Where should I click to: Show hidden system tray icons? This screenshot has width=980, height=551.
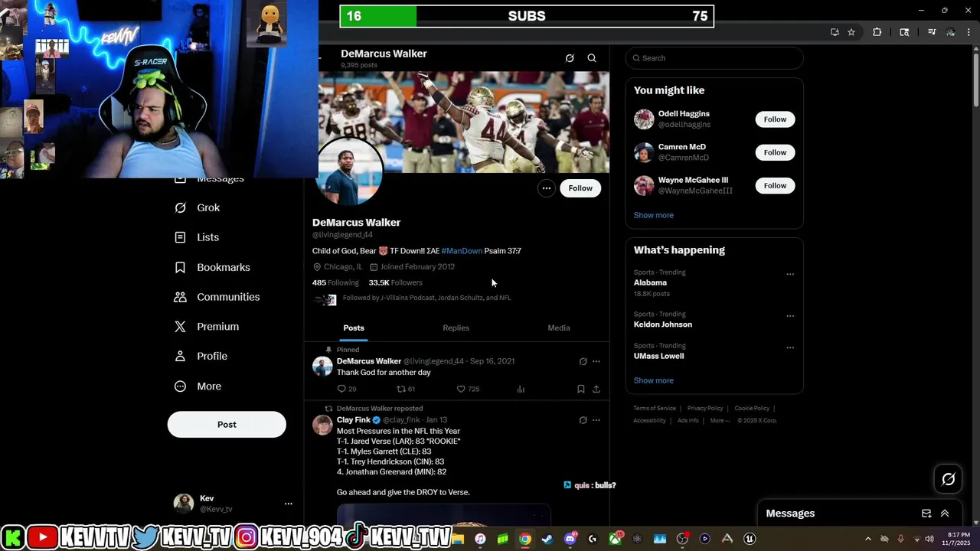coord(867,539)
